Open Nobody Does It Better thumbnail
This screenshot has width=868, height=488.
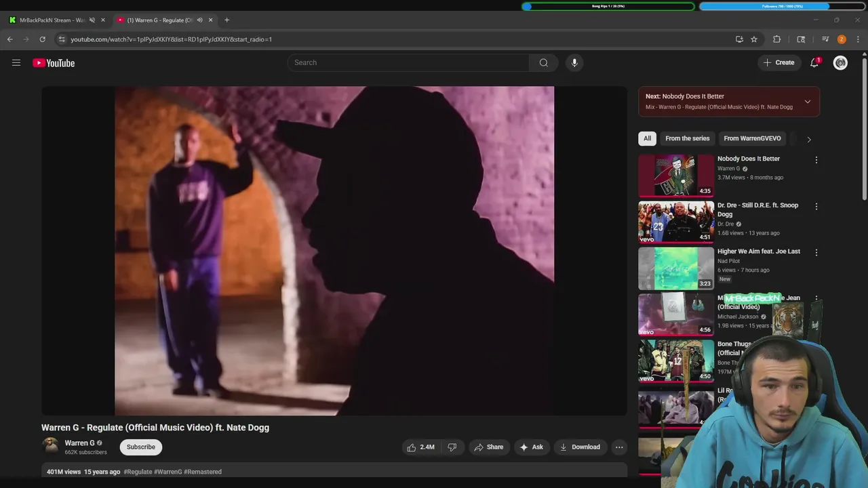[x=676, y=176]
